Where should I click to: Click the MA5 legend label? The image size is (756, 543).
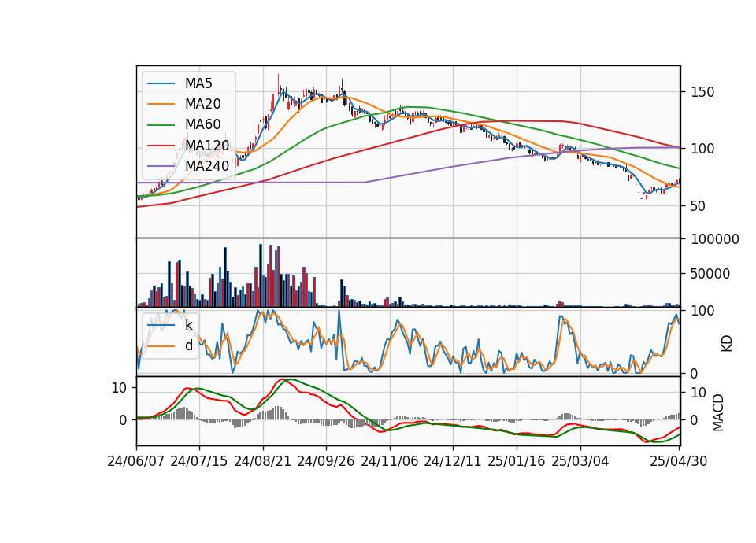point(198,83)
